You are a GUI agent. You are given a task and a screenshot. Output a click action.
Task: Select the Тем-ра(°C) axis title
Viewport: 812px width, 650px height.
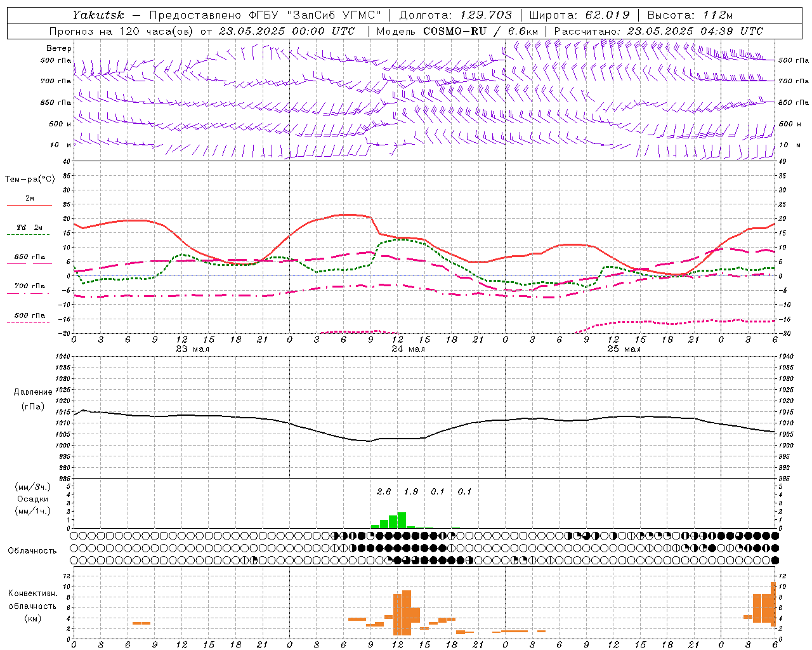point(30,180)
